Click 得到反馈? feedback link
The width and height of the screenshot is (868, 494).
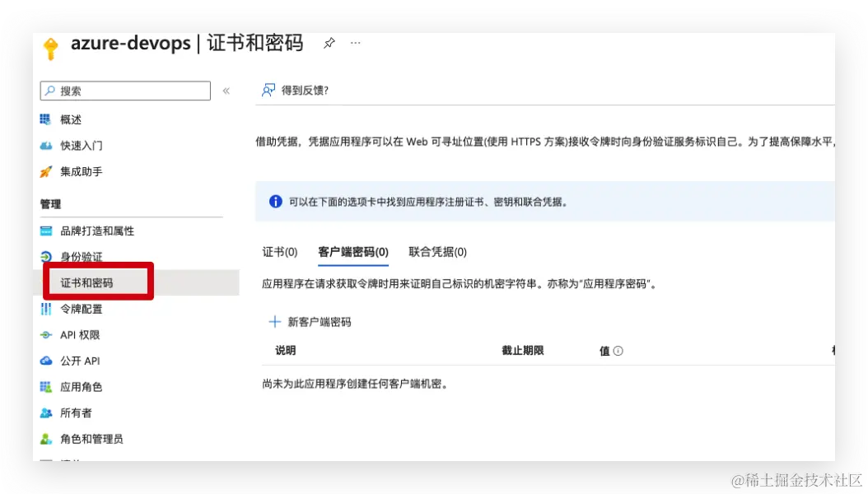tap(305, 91)
